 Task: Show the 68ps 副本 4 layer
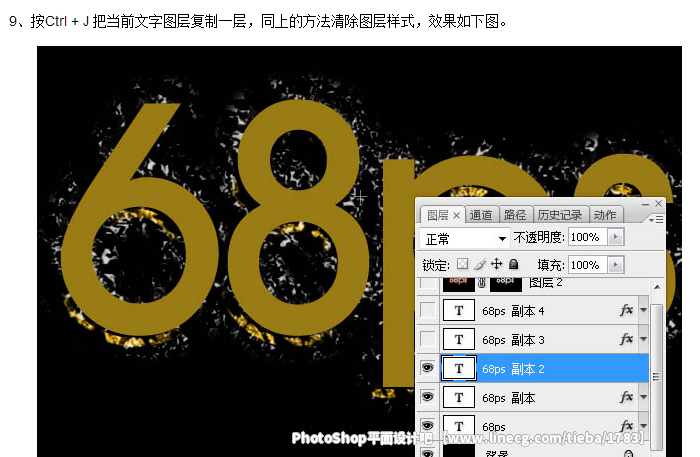point(427,311)
